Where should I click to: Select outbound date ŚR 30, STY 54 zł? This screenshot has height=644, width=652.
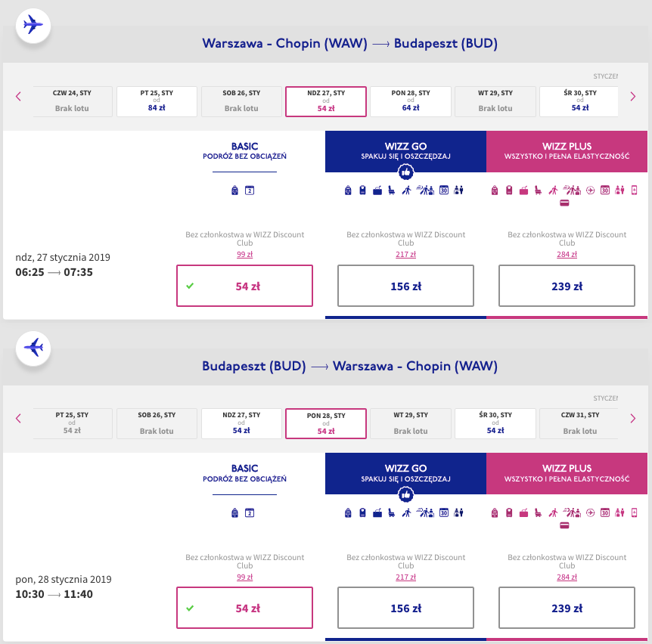pos(579,101)
